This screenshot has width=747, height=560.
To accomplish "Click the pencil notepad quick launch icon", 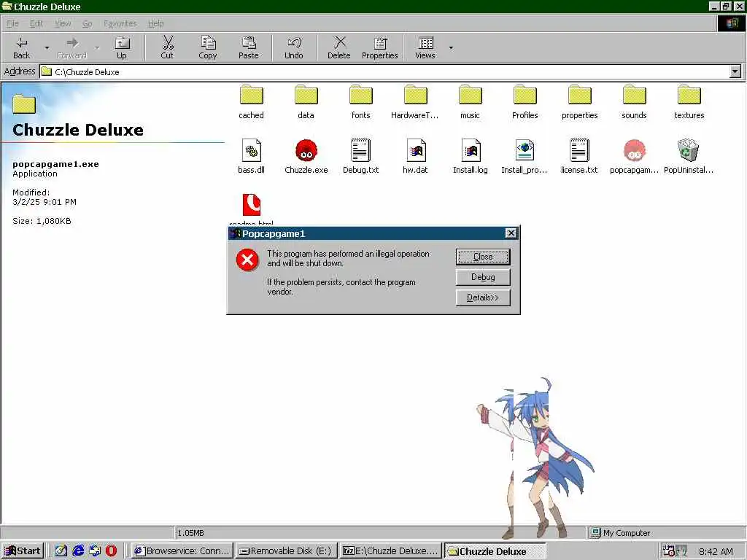I will pos(61,551).
